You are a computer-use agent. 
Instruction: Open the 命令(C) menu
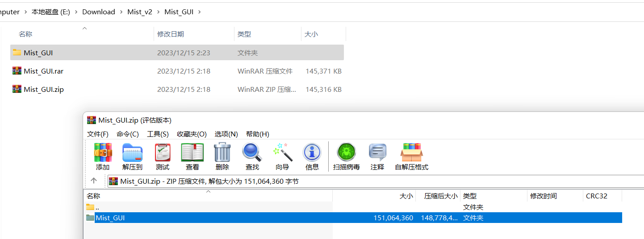coord(128,134)
